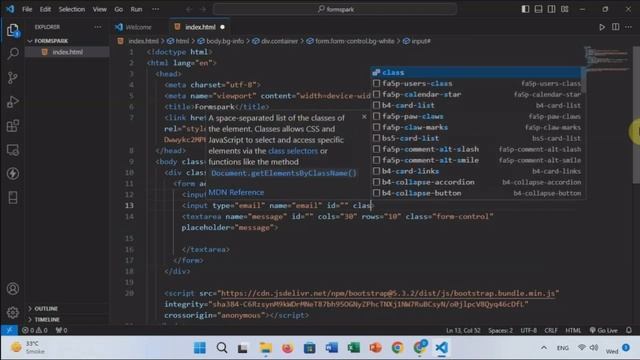
Task: Select b4-collapse-accordion suggestion
Action: click(x=477, y=182)
